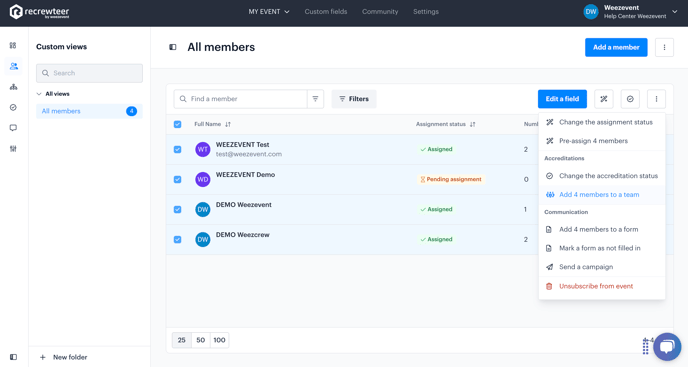
Task: Open Custom fields in top navigation
Action: [326, 12]
